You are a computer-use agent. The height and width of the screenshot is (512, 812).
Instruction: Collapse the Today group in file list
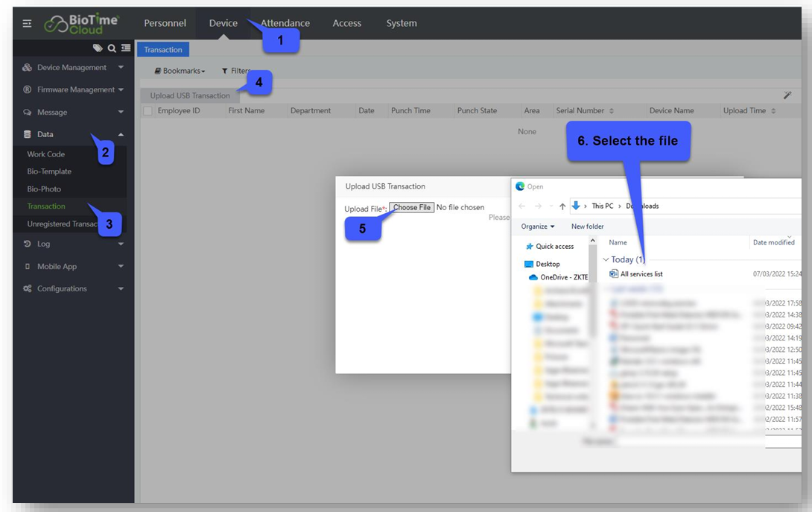(x=606, y=260)
